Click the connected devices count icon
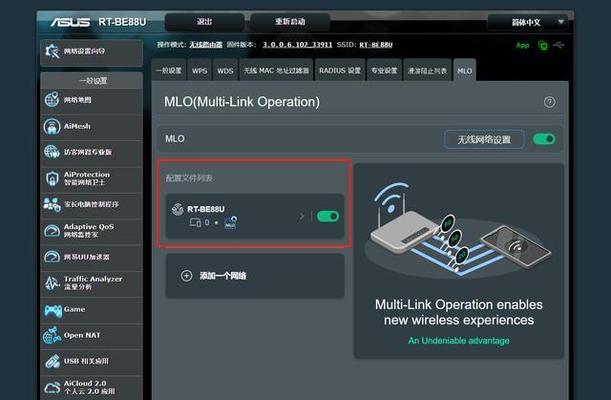Image resolution: width=611 pixels, height=400 pixels. coord(195,222)
